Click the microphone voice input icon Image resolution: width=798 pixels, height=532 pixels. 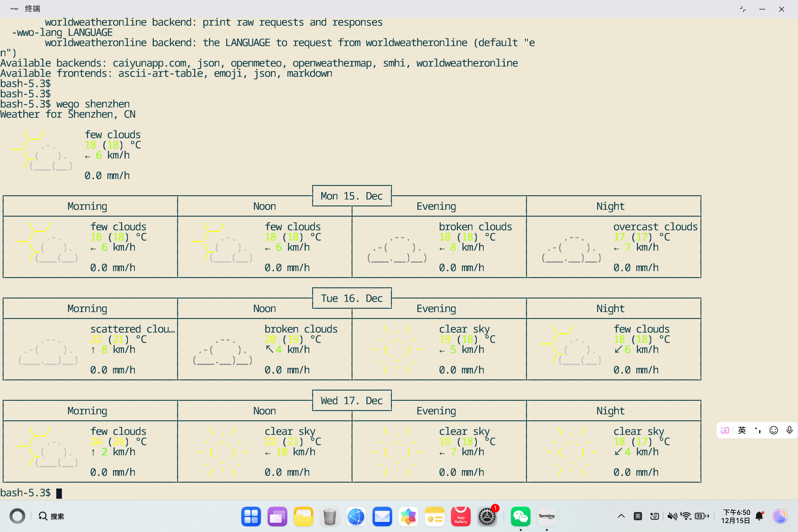coord(789,430)
